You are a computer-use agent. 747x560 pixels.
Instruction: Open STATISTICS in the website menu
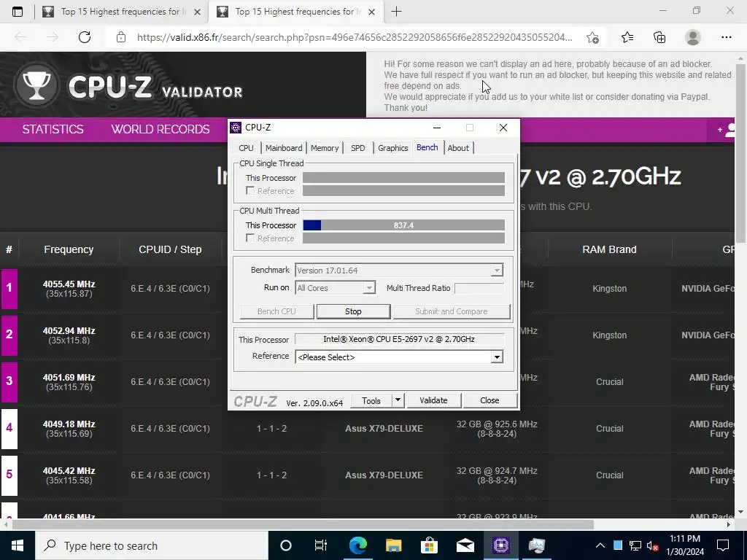tap(53, 129)
